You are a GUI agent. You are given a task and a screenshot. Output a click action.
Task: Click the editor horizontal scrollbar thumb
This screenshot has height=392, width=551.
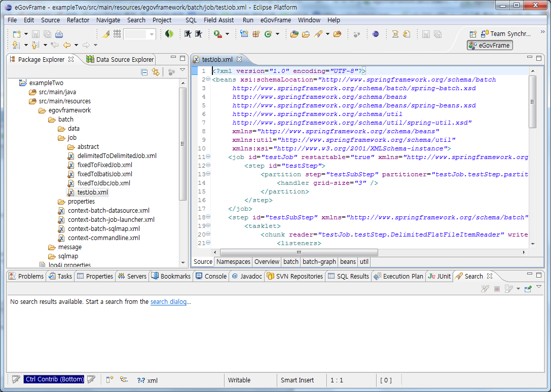pos(299,252)
